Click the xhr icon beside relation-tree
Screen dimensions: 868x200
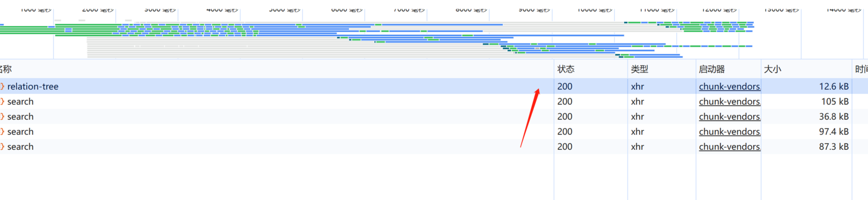(x=2, y=86)
